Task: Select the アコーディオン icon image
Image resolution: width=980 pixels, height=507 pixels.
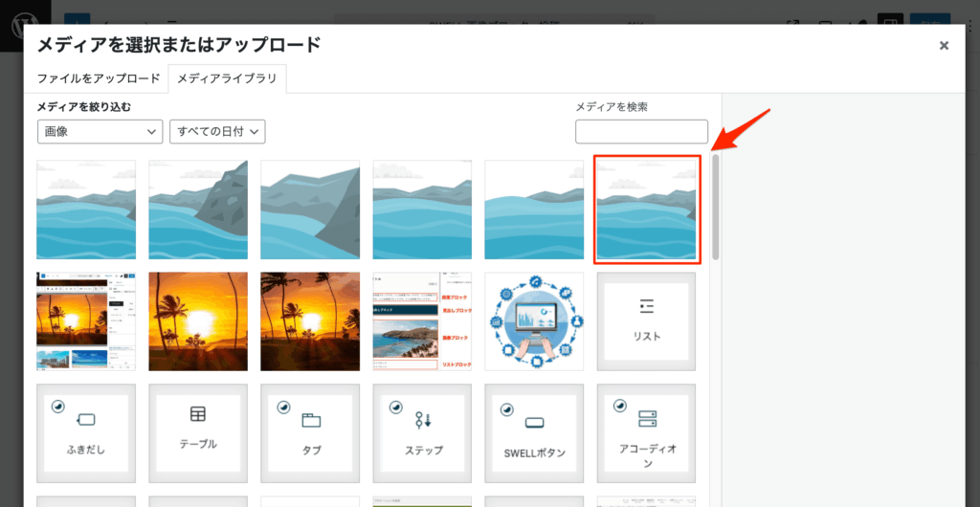Action: (647, 433)
